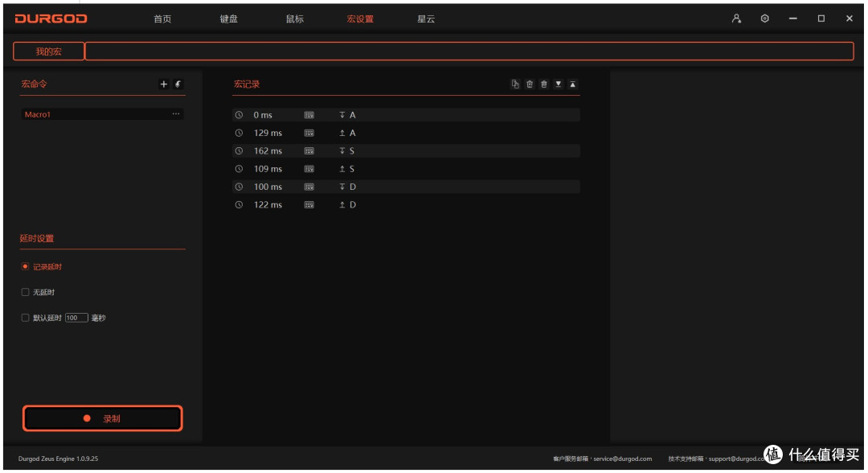Go to the 首页 tab
The height and width of the screenshot is (473, 868).
coord(162,19)
